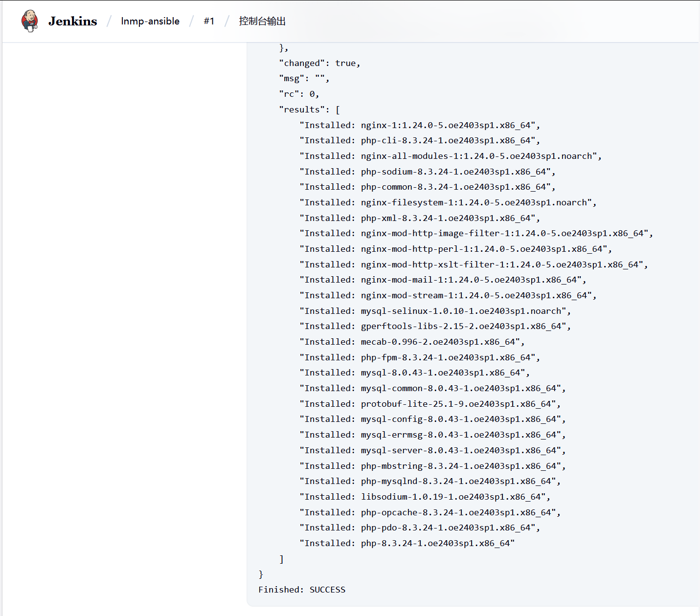Select the nginx-mod-stream installed line
This screenshot has height=616, width=700.
(448, 295)
